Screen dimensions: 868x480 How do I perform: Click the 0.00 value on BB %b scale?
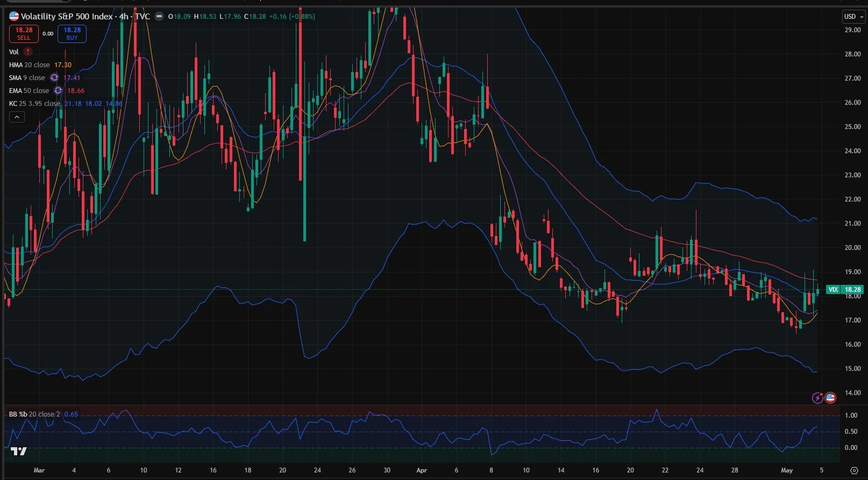pyautogui.click(x=851, y=448)
